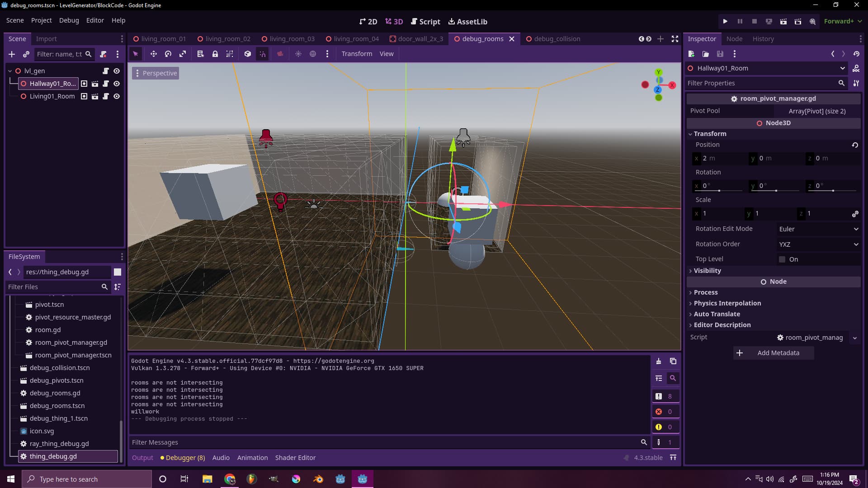Switch to the debug_collision scene tab

(557, 39)
